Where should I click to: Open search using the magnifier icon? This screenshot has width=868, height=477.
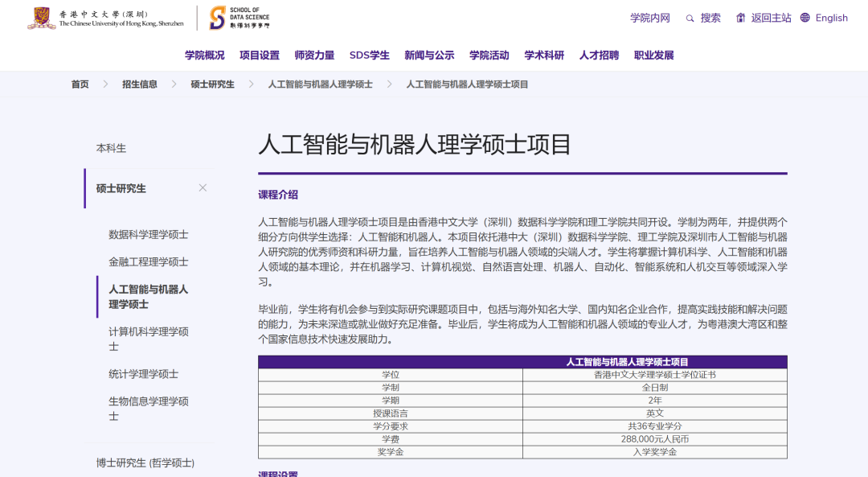click(689, 17)
